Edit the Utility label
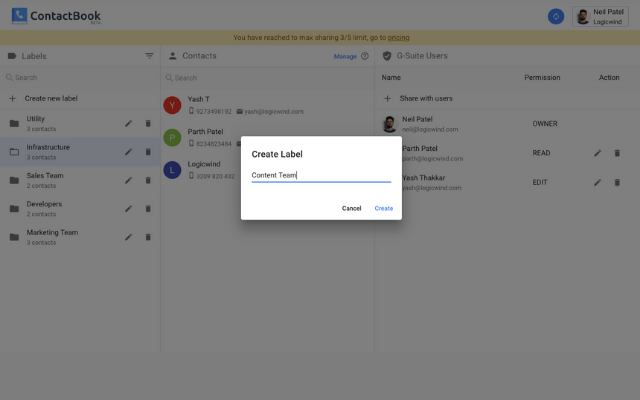Viewport: 640px width, 400px height. tap(129, 123)
